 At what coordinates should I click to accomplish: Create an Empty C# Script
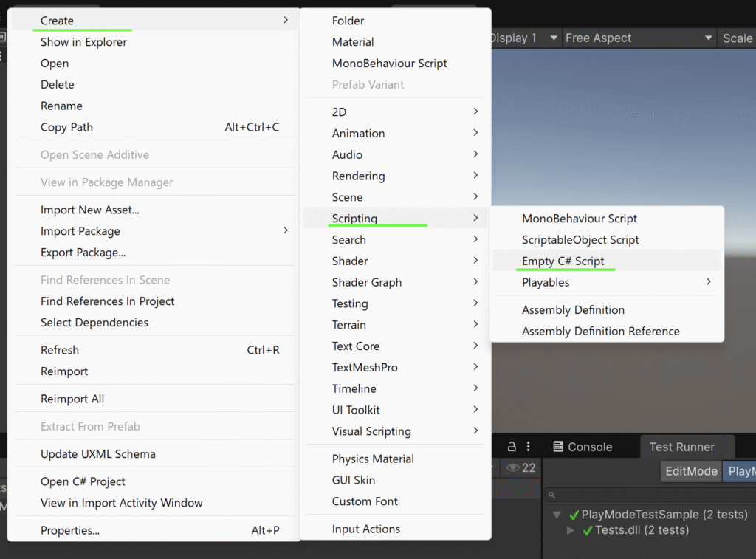[x=607, y=261]
